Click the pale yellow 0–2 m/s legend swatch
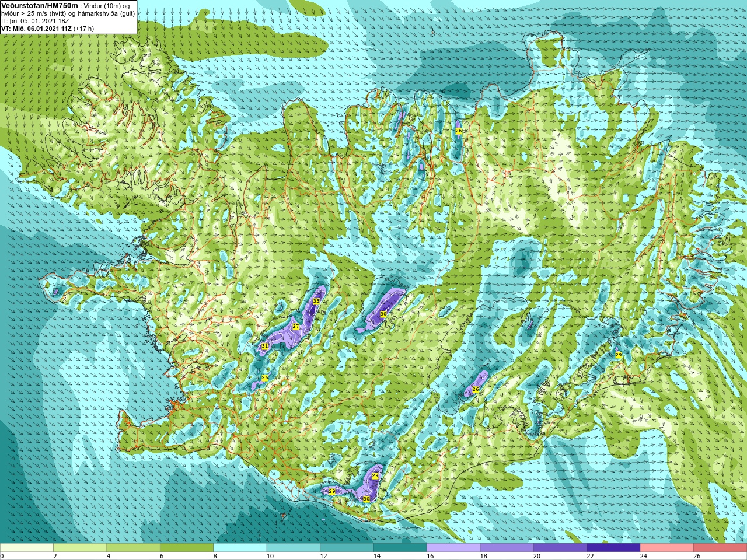The height and width of the screenshot is (560, 747). (x=27, y=548)
